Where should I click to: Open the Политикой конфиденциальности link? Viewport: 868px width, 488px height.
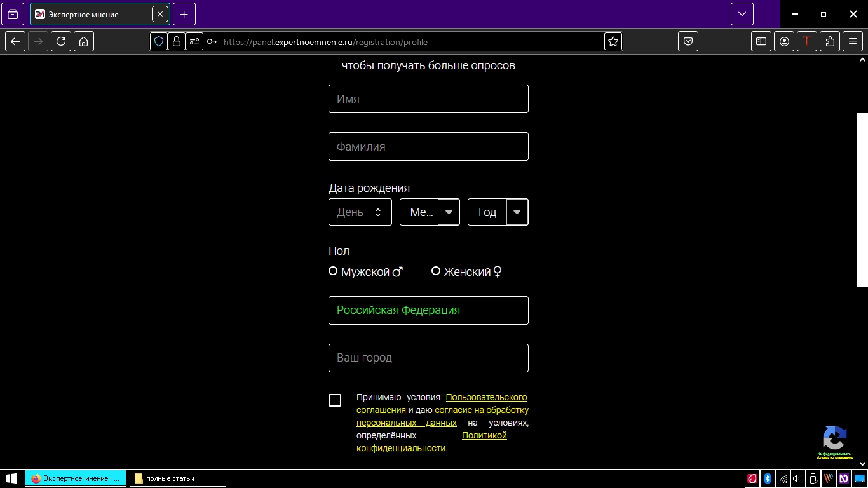tap(484, 435)
